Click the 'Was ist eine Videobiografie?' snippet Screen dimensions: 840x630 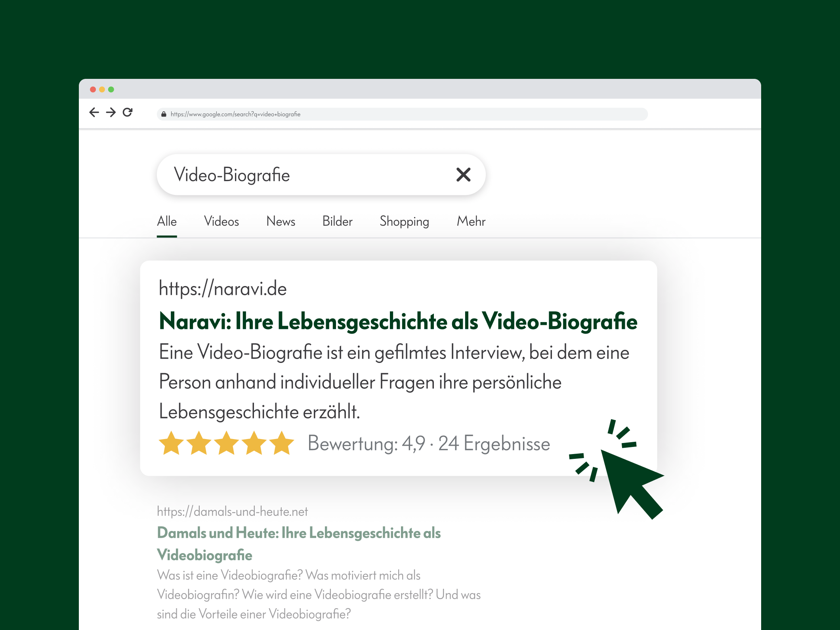[x=319, y=594]
